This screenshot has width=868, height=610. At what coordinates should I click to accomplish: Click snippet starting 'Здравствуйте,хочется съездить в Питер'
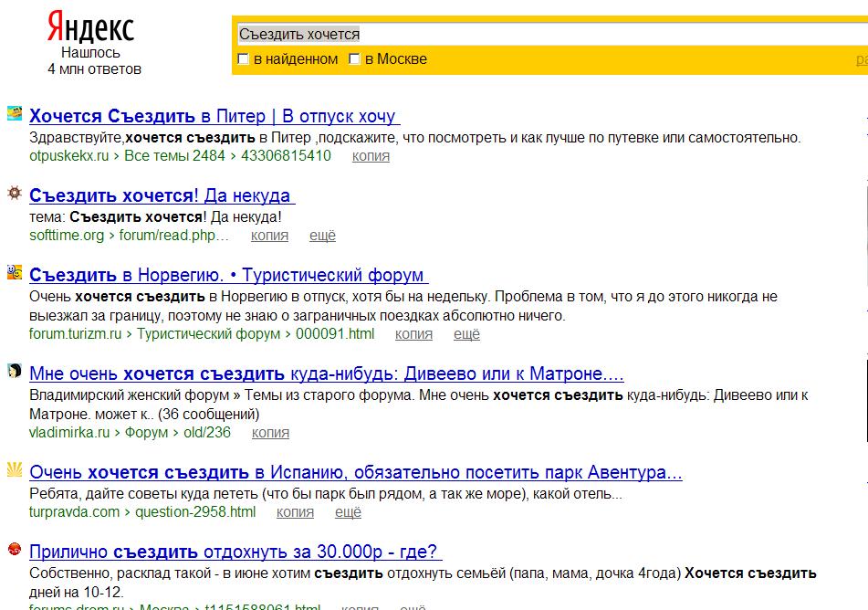pyautogui.click(x=415, y=137)
